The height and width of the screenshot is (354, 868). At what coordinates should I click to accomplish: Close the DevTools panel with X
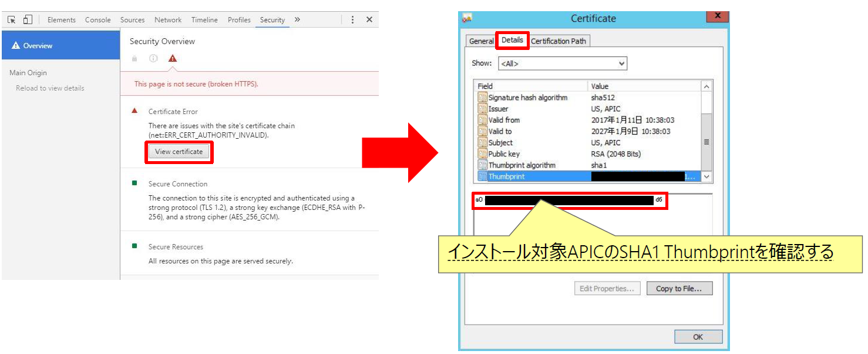click(369, 19)
